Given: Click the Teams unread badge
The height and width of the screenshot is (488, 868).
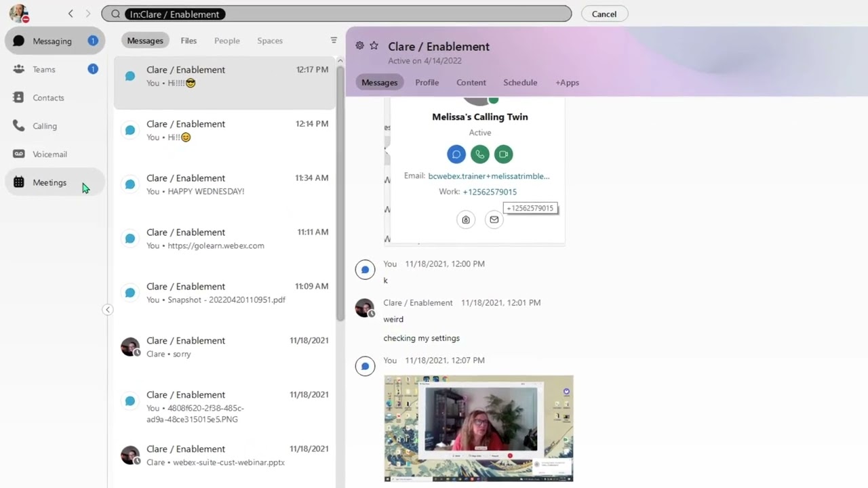Looking at the screenshot, I should tap(93, 69).
